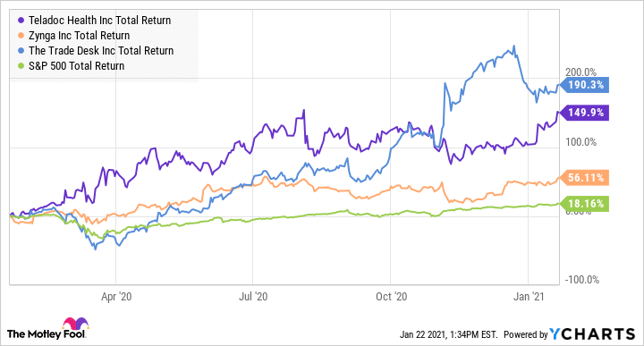This screenshot has height=346, width=644.
Task: Click the orange Zynga legend dot
Action: 21,36
